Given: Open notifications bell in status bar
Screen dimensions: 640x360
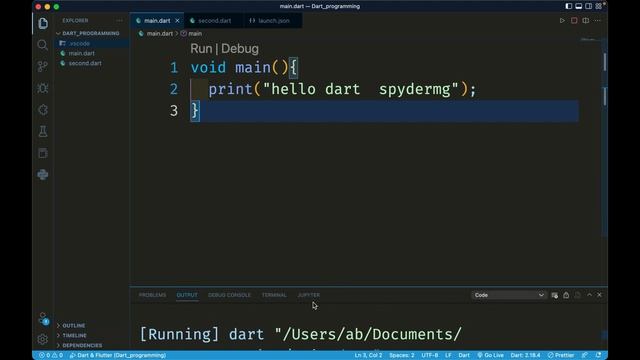Looking at the screenshot, I should point(598,355).
